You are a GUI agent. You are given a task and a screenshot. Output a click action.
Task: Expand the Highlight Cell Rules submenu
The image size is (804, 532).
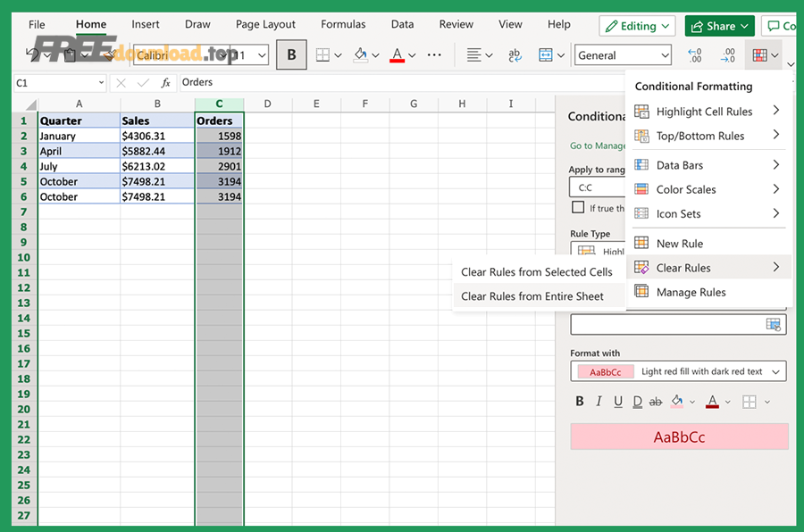(x=776, y=110)
